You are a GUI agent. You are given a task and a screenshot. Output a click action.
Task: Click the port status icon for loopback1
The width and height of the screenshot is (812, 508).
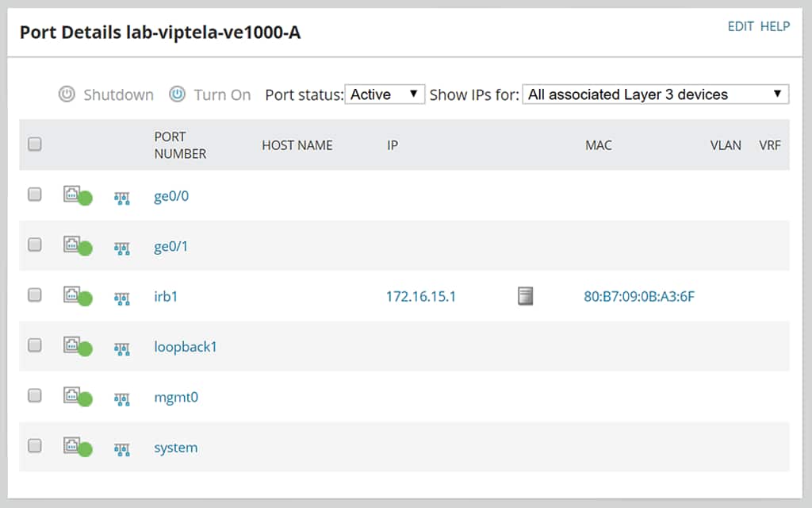77,347
